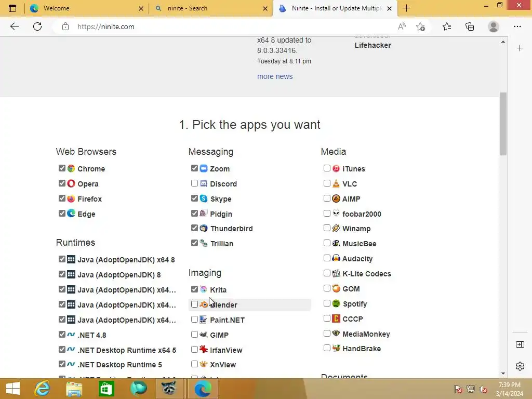Go back to previous page
This screenshot has width=532, height=399.
click(14, 26)
